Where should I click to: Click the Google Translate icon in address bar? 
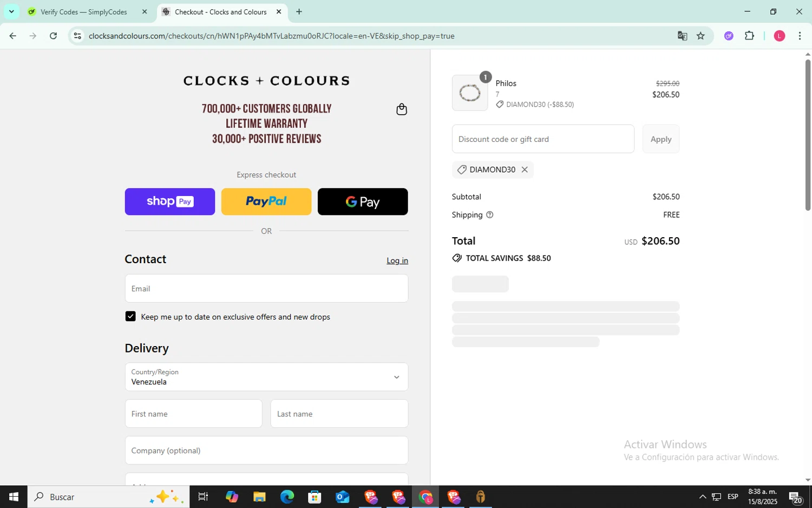coord(682,36)
